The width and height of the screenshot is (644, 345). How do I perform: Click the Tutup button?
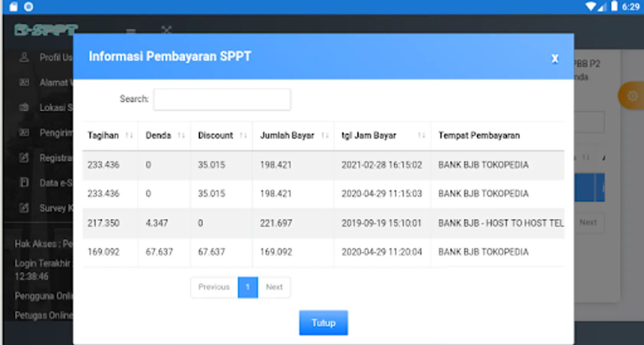click(x=324, y=323)
